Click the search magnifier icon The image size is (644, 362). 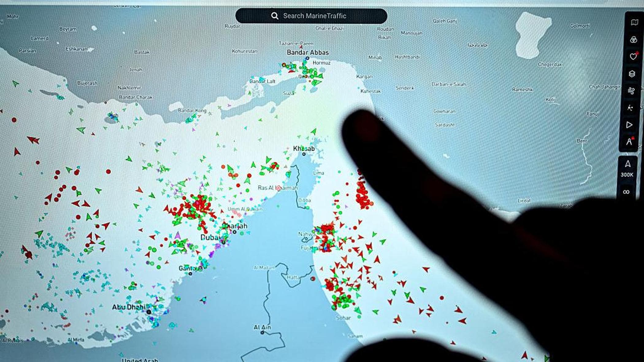[x=275, y=16]
